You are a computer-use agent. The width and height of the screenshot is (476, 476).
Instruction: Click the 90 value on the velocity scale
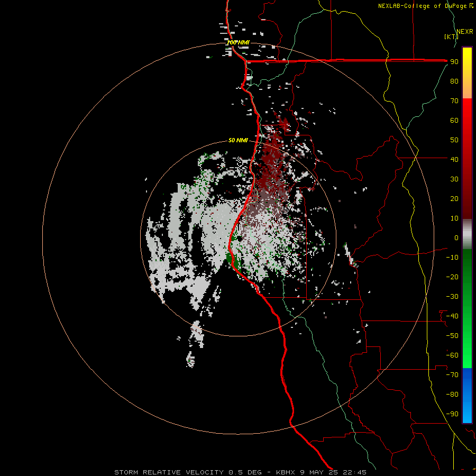454,62
